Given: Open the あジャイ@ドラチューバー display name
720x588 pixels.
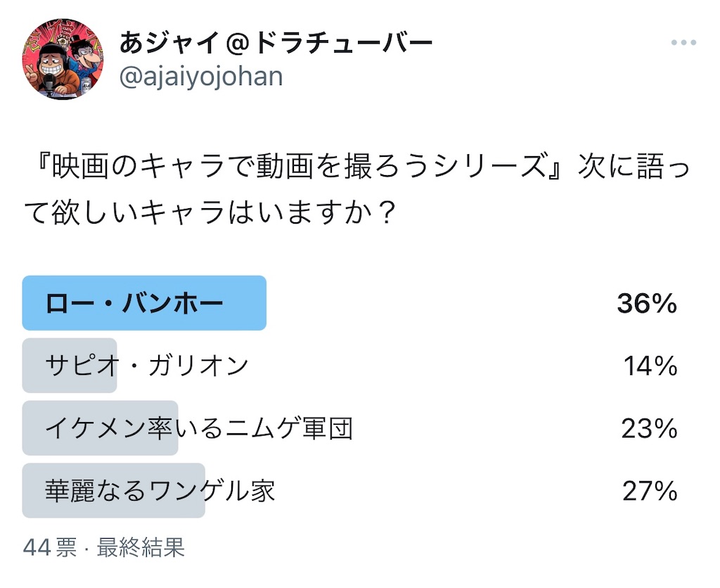Looking at the screenshot, I should pos(276,43).
